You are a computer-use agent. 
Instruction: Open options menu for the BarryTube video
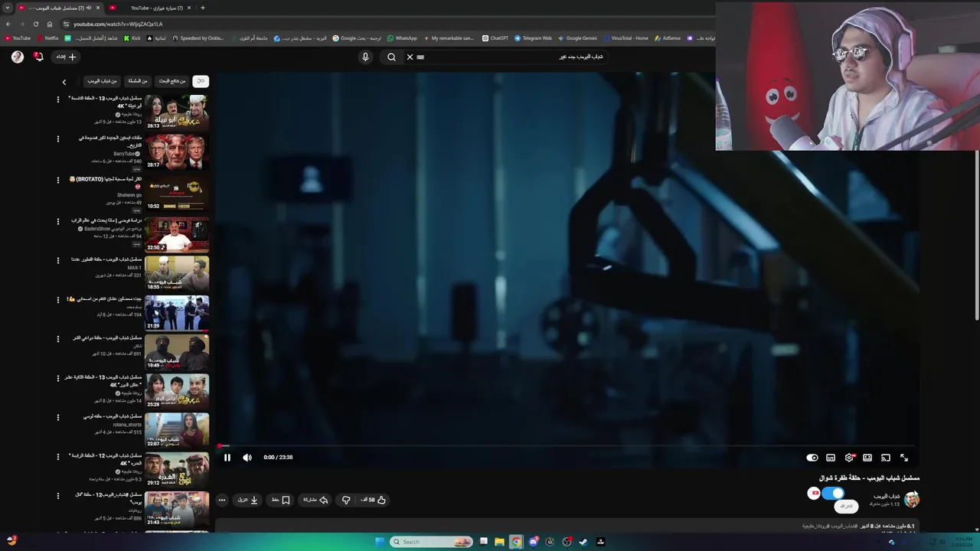pyautogui.click(x=58, y=139)
